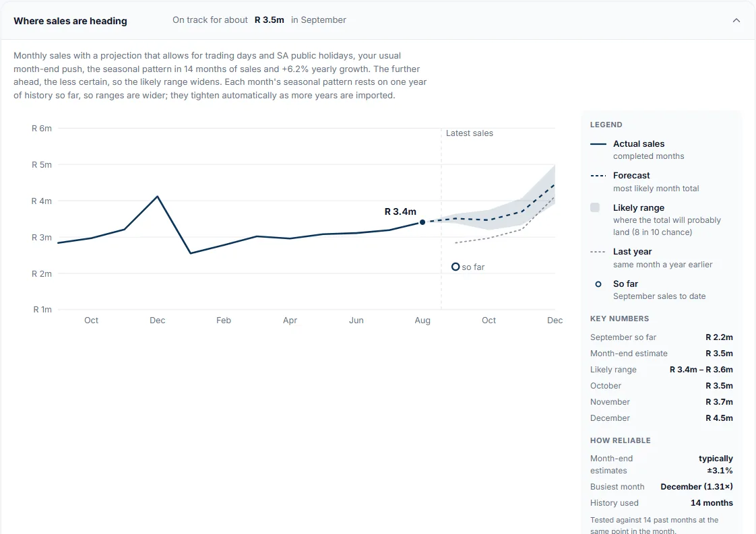Click the 'Aug' x-axis label

pos(422,320)
